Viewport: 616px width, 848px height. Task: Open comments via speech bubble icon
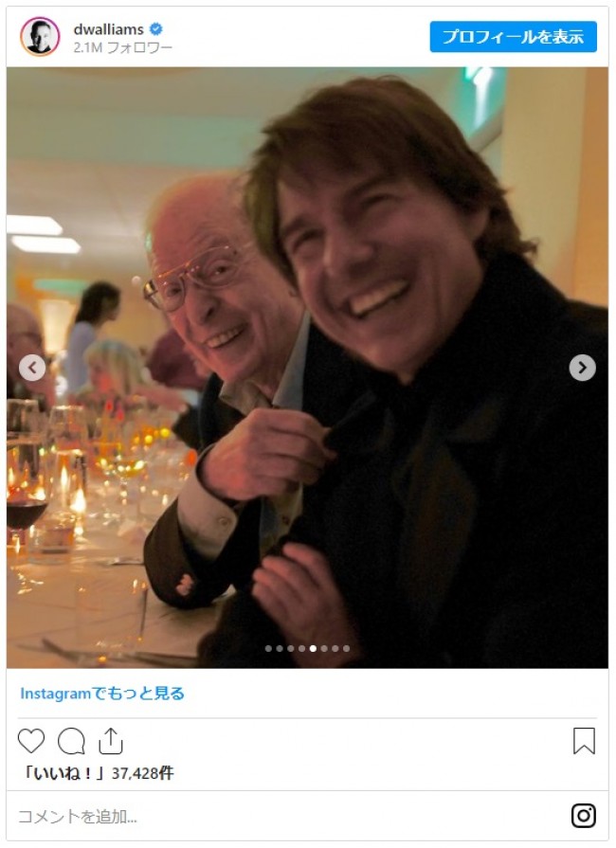(x=71, y=741)
